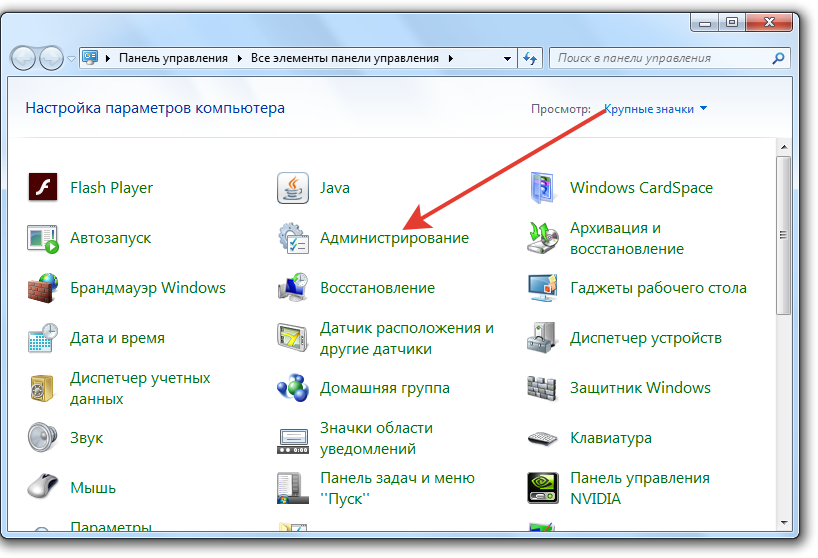The height and width of the screenshot is (558, 818).
Task: Expand the arrow after Панель управления
Action: click(x=239, y=58)
